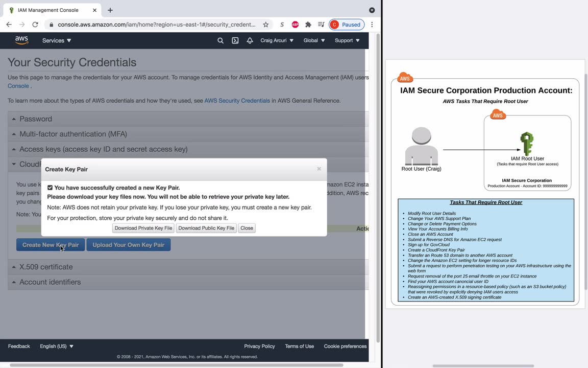Screen dimensions: 588x368
Task: Toggle the successfully created Key Pair checkbox
Action: pos(50,188)
